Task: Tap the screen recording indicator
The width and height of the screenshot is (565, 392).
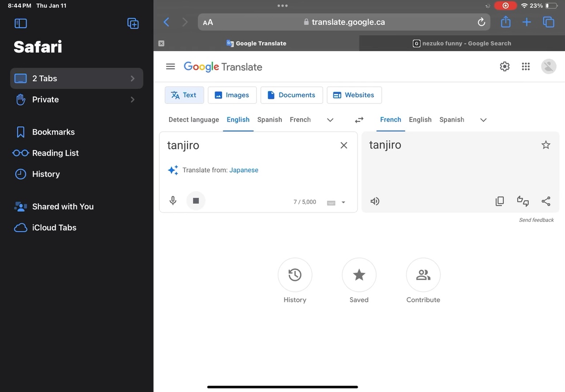Action: (x=505, y=6)
